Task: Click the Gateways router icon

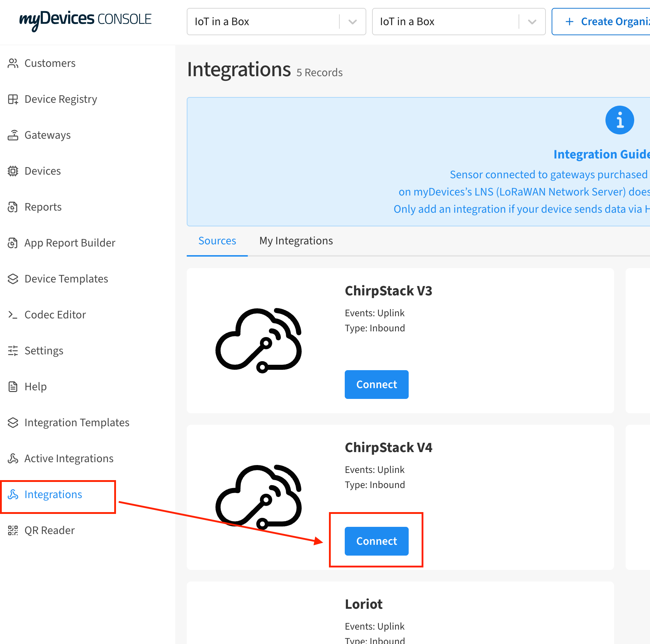Action: (13, 135)
